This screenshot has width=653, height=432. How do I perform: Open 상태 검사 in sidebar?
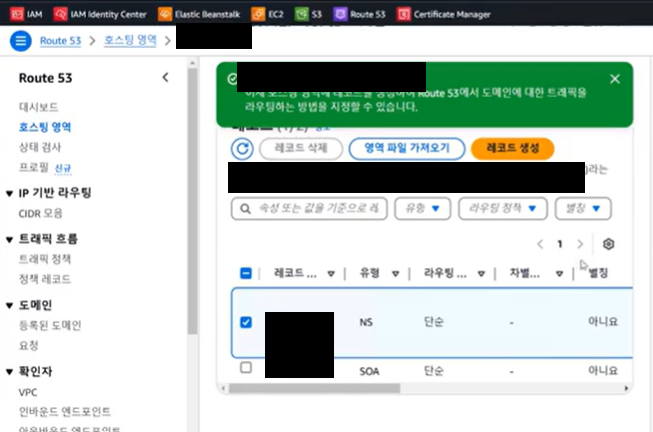tap(40, 147)
